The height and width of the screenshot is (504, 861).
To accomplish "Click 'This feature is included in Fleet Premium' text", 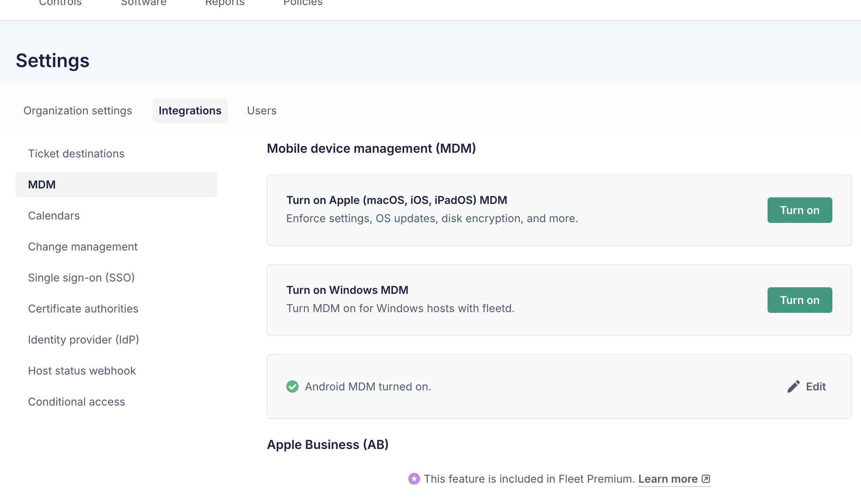I will click(529, 479).
